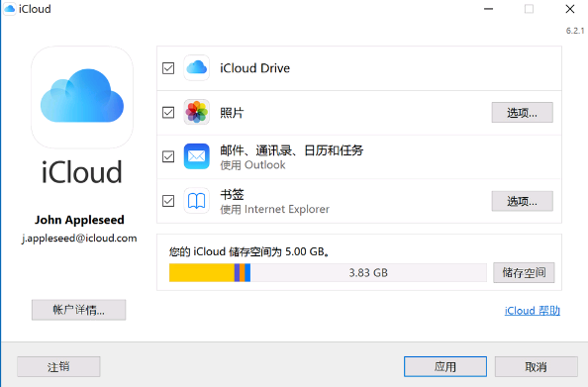This screenshot has height=387, width=588.
Task: Click the 使用 Internet Explorer subtitle text
Action: [x=275, y=209]
